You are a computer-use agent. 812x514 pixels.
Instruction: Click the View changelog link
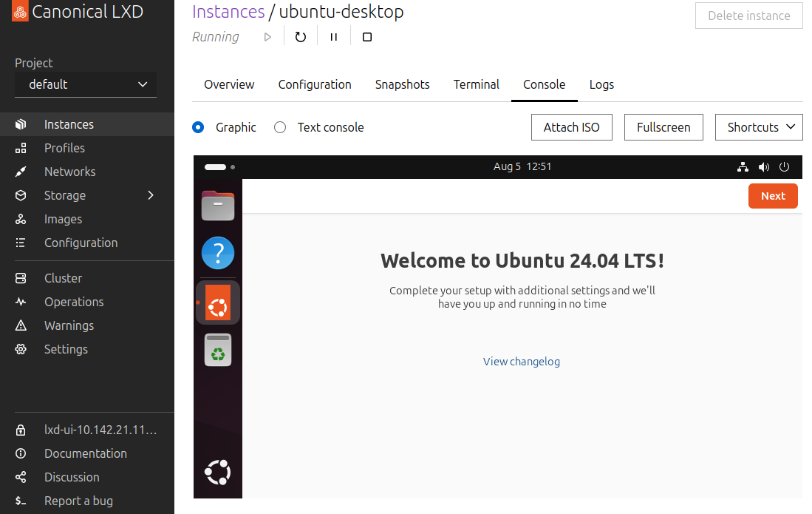point(522,362)
